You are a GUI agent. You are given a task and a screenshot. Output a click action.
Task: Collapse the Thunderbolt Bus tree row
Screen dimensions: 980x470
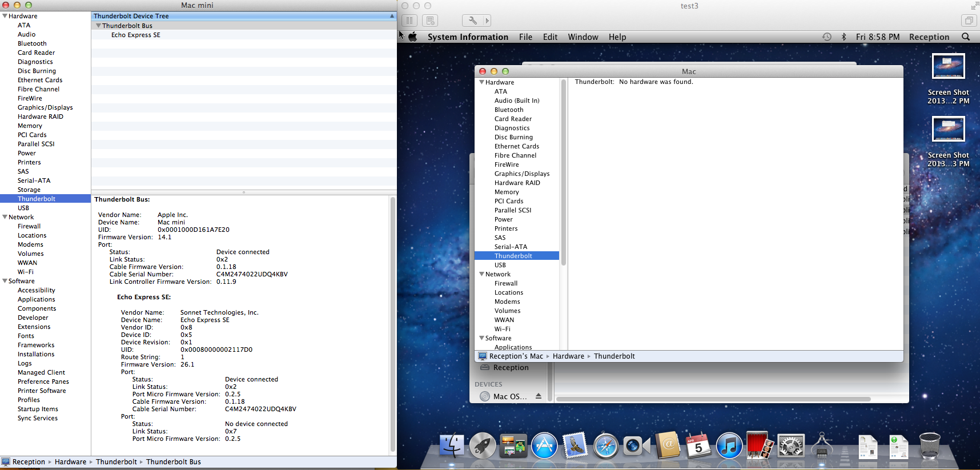[x=98, y=26]
